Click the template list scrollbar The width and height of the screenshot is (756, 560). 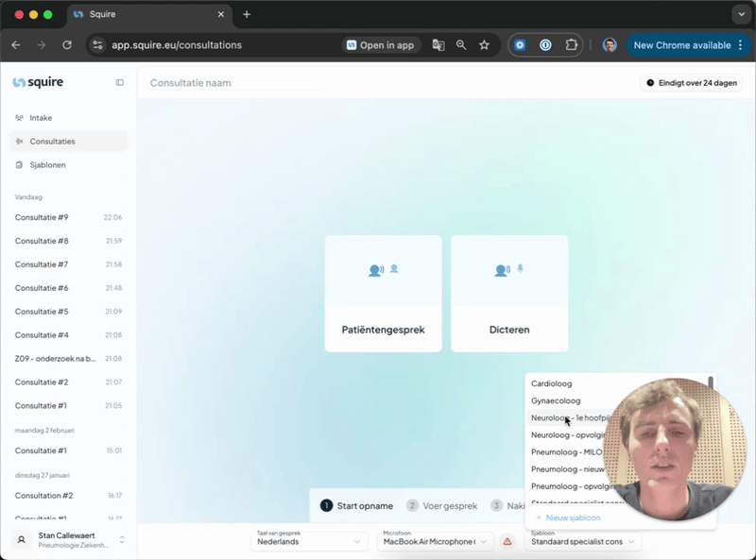click(711, 384)
